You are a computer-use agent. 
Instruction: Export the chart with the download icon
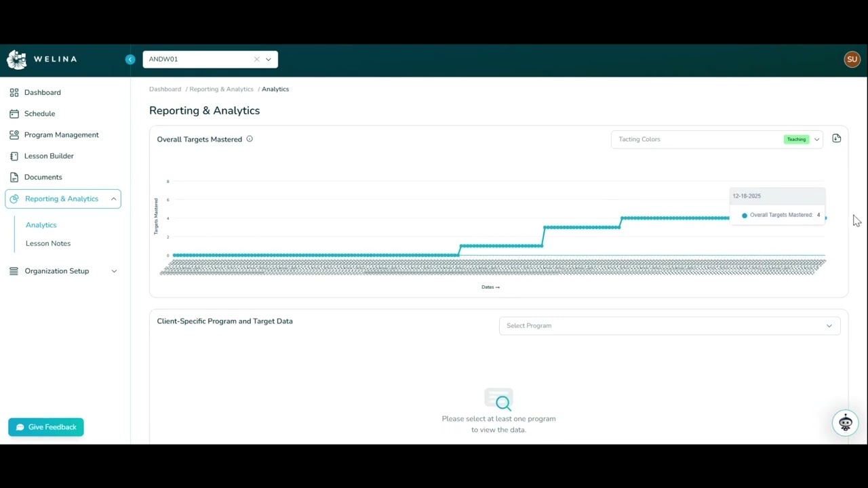point(836,139)
